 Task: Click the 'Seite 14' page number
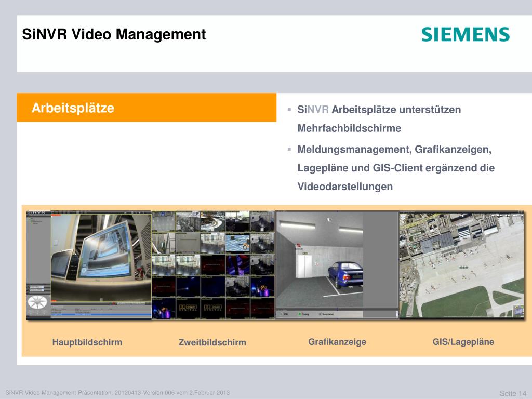[513, 393]
